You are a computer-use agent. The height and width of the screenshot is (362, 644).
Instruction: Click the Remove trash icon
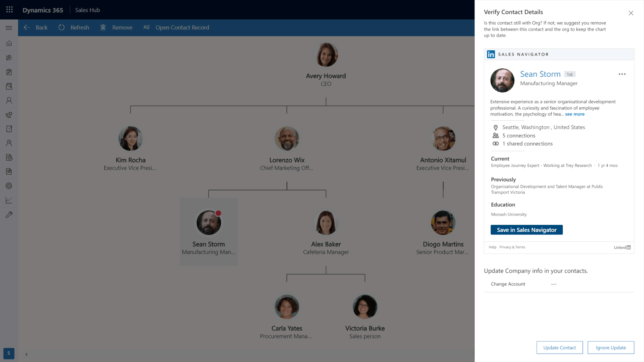[103, 27]
